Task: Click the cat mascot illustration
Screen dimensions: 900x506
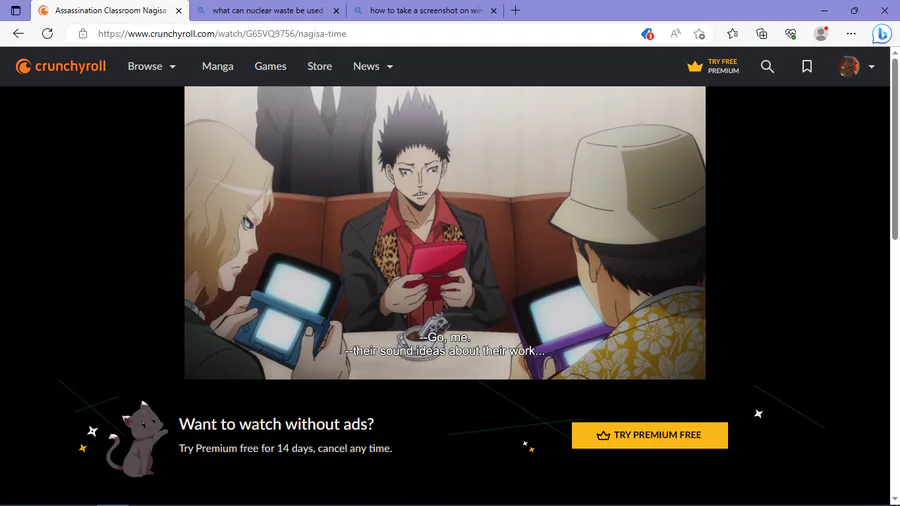Action: click(137, 439)
